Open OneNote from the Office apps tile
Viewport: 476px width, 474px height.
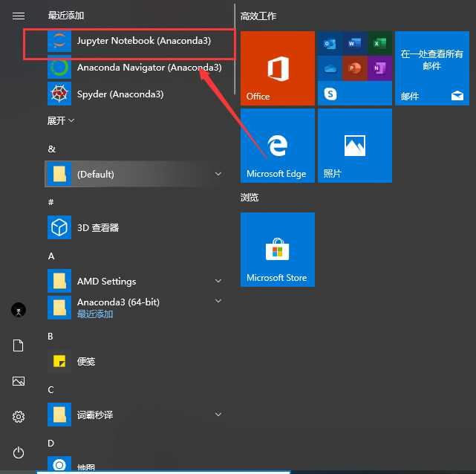point(379,68)
